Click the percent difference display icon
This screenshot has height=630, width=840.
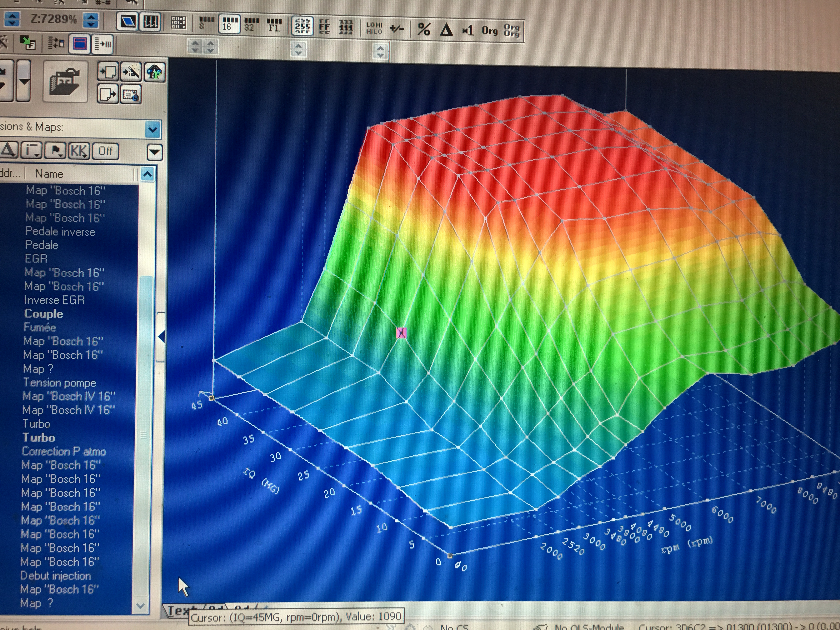[x=424, y=29]
